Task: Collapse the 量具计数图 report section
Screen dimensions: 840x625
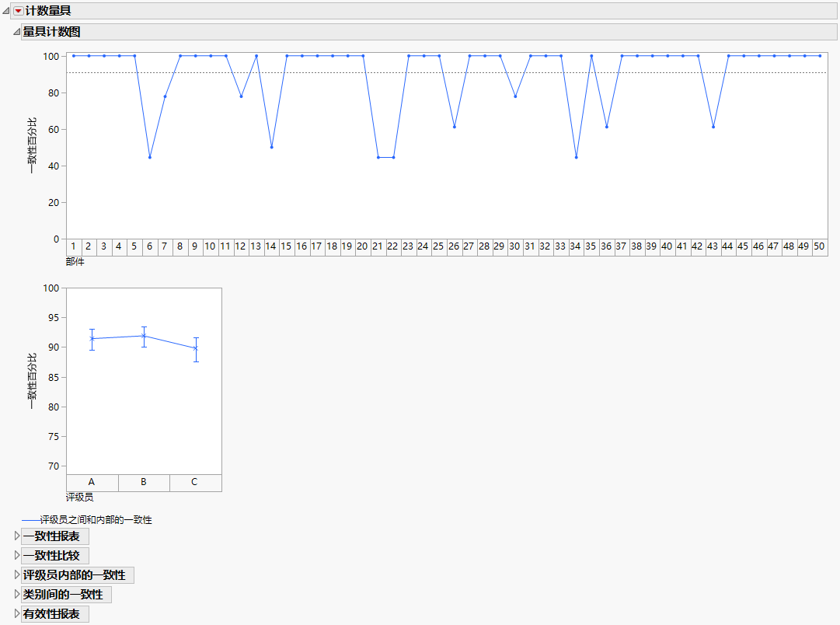Action: point(16,32)
